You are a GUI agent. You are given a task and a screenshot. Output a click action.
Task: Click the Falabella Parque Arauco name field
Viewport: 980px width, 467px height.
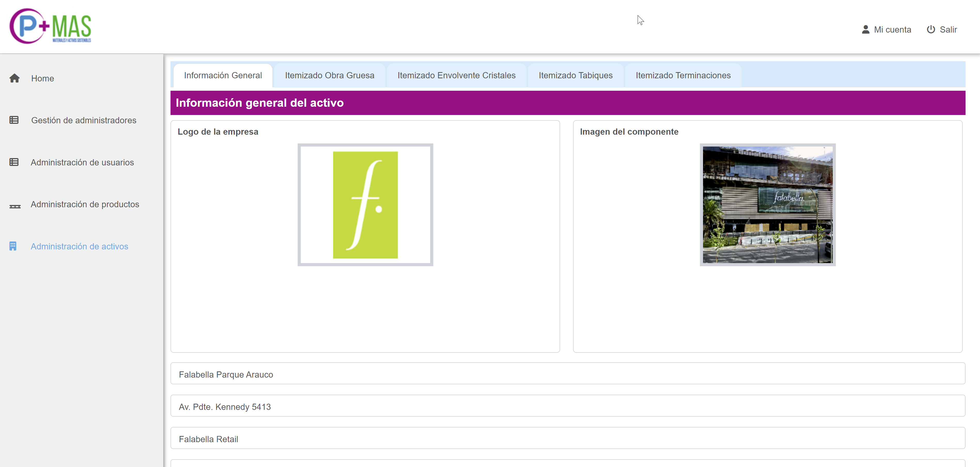pyautogui.click(x=567, y=374)
